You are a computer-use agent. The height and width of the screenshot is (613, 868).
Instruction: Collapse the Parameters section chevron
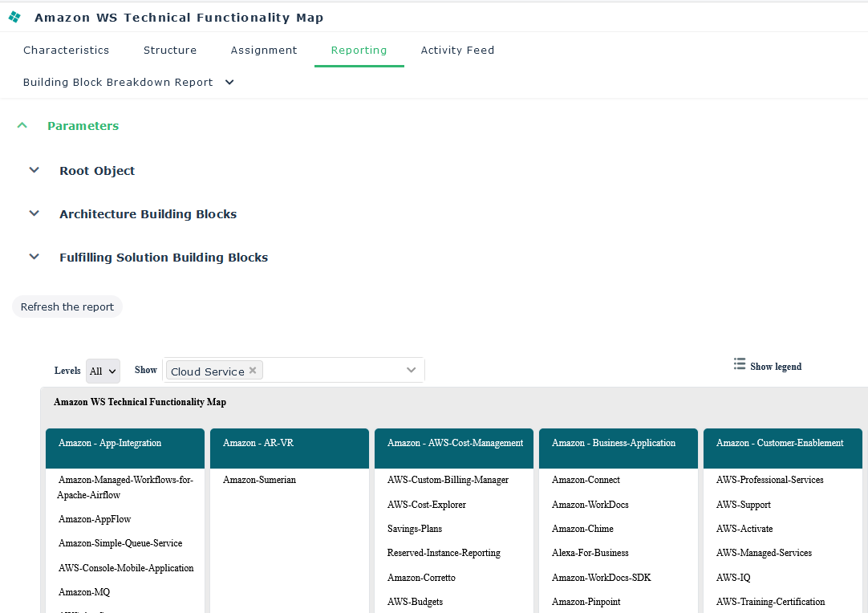pos(22,125)
